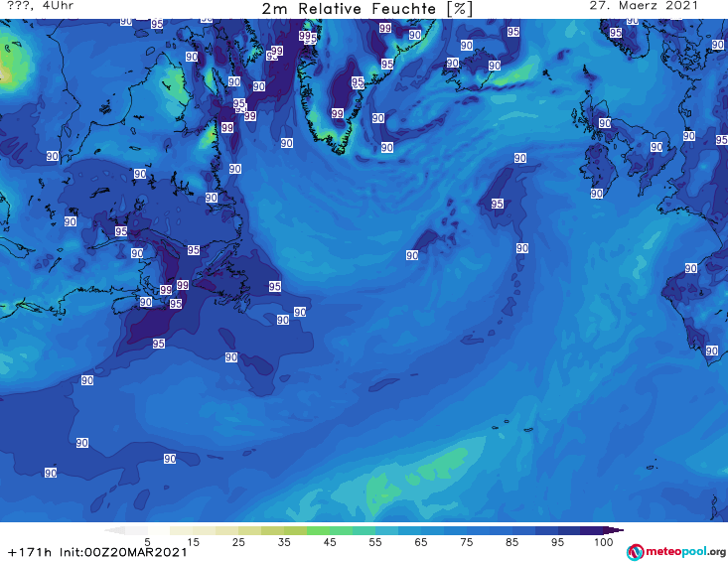This screenshot has width=728, height=562.
Task: Click the dark purple legend arrow tip past 100
Action: pos(614,530)
